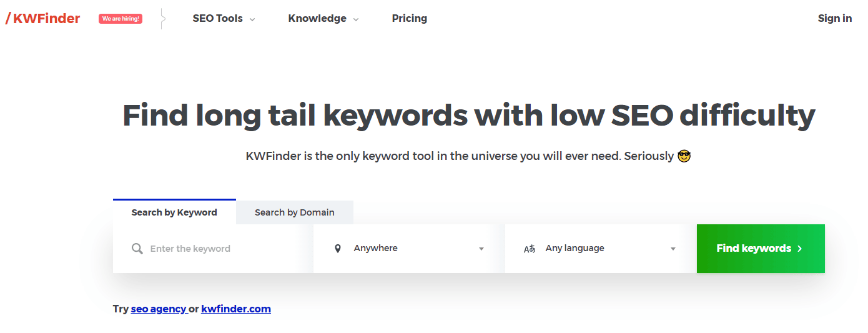Try the kwfinder.com example link
The height and width of the screenshot is (333, 868).
point(236,309)
